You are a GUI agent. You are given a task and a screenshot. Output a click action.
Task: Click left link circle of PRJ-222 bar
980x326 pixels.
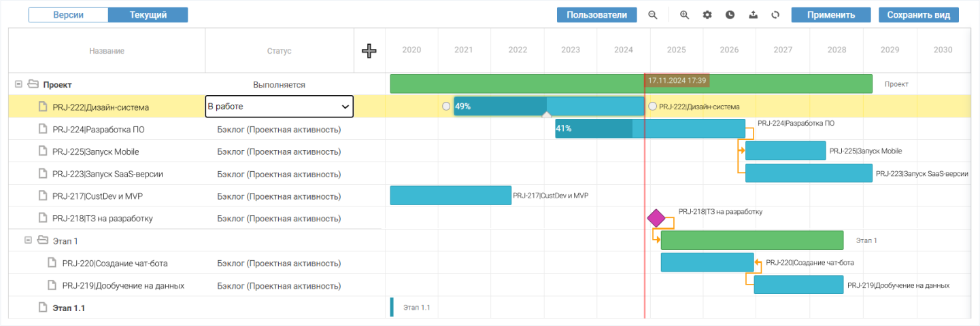[x=446, y=107]
